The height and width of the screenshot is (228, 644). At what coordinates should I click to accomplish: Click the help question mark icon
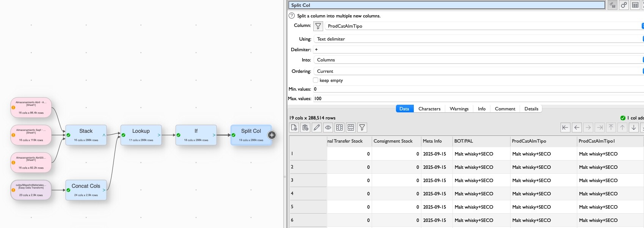point(292,16)
